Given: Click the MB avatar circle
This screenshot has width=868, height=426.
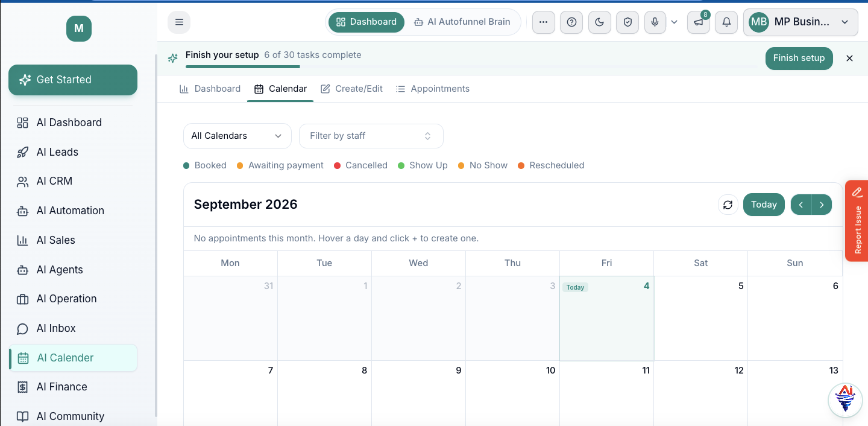Looking at the screenshot, I should [759, 22].
